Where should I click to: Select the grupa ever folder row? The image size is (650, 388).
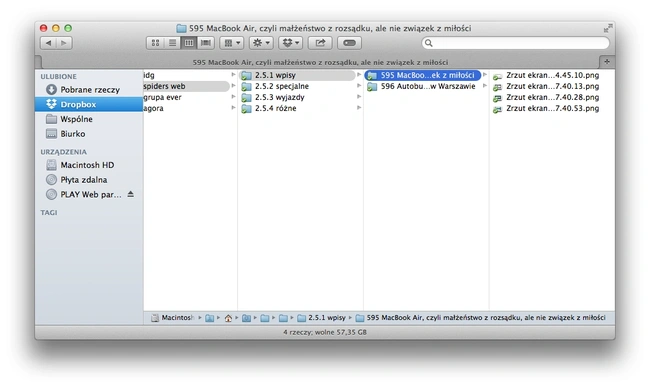coord(190,97)
